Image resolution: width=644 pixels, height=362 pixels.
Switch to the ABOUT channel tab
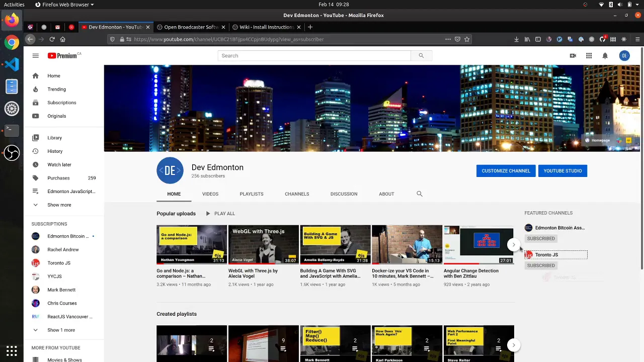[x=386, y=194]
